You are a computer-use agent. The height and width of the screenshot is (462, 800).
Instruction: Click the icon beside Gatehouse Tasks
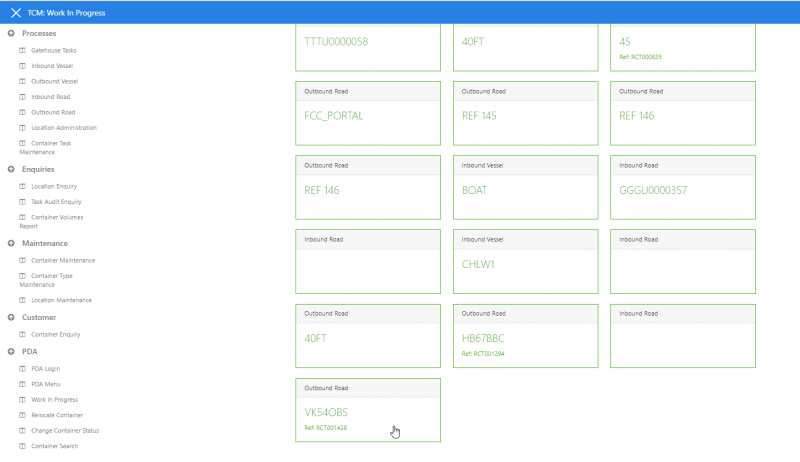point(22,50)
